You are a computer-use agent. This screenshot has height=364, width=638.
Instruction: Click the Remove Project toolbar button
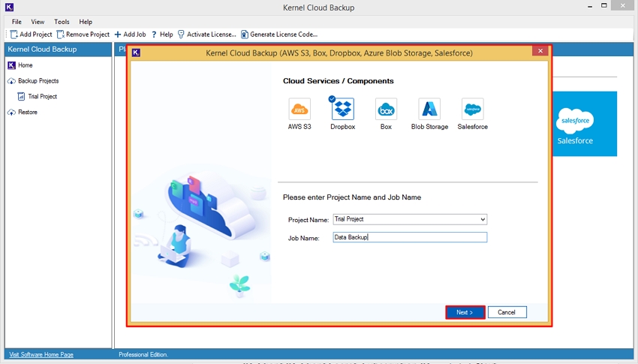click(83, 35)
